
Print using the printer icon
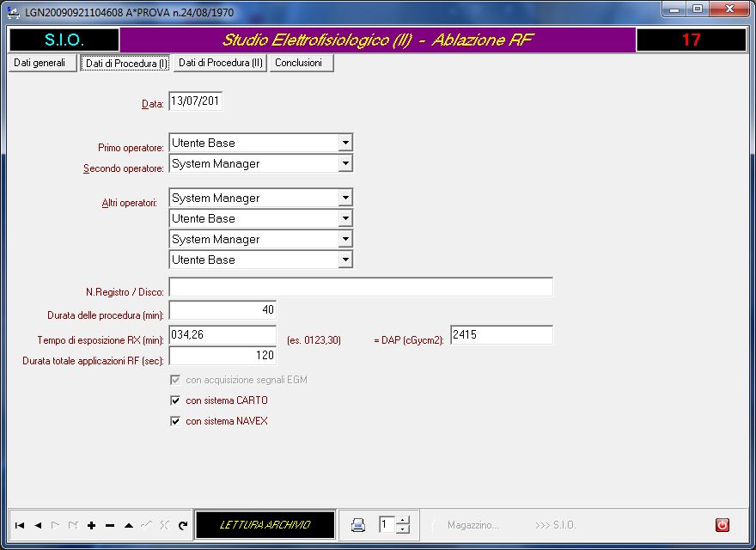coord(357,525)
